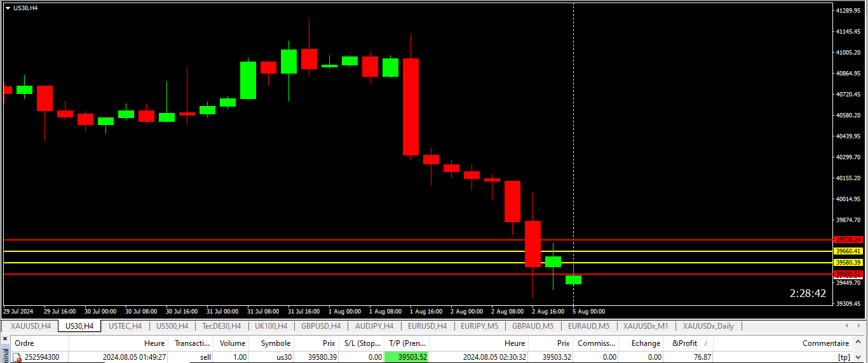Image resolution: width=868 pixels, height=363 pixels.
Task: Click the order icon beside 252594300
Action: click(17, 357)
